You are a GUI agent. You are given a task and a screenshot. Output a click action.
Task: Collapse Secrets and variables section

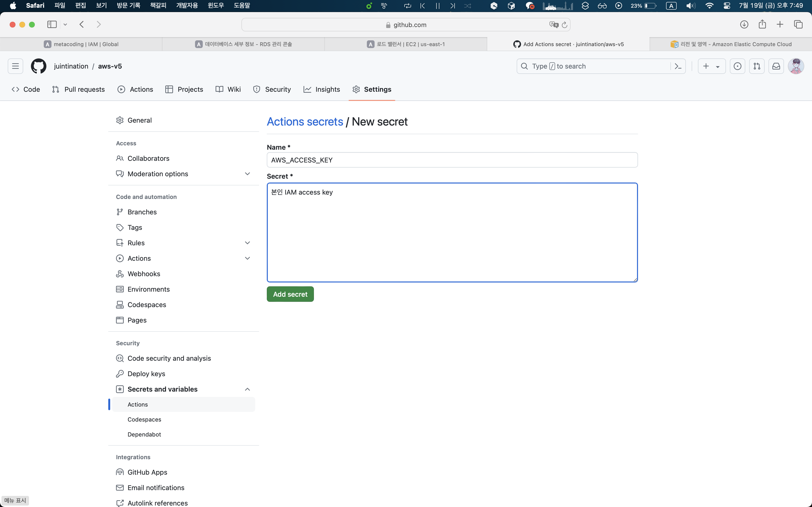click(247, 389)
